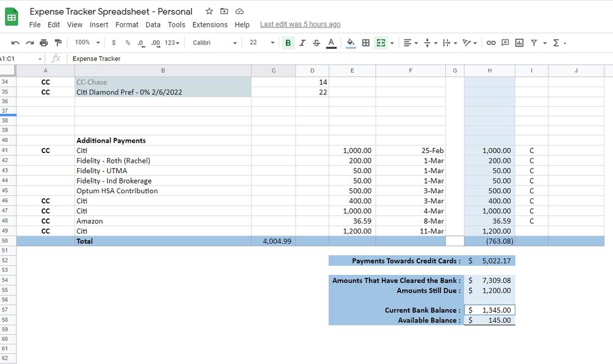The width and height of the screenshot is (613, 364).
Task: Open the Edit menu
Action: 54,24
